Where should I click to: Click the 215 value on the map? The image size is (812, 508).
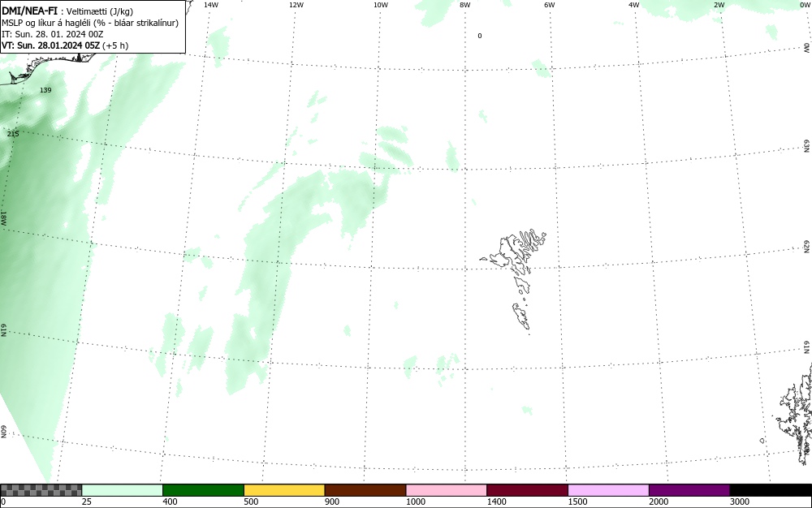(13, 134)
